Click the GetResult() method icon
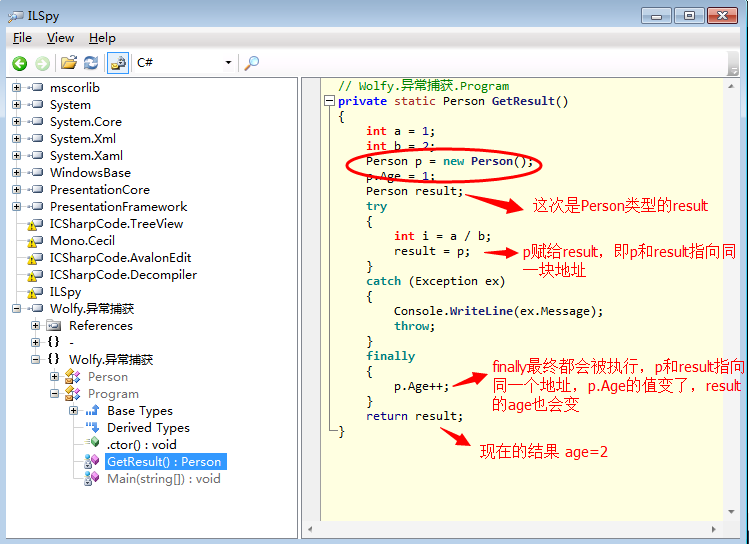Viewport: 749px width, 544px height. point(91,461)
